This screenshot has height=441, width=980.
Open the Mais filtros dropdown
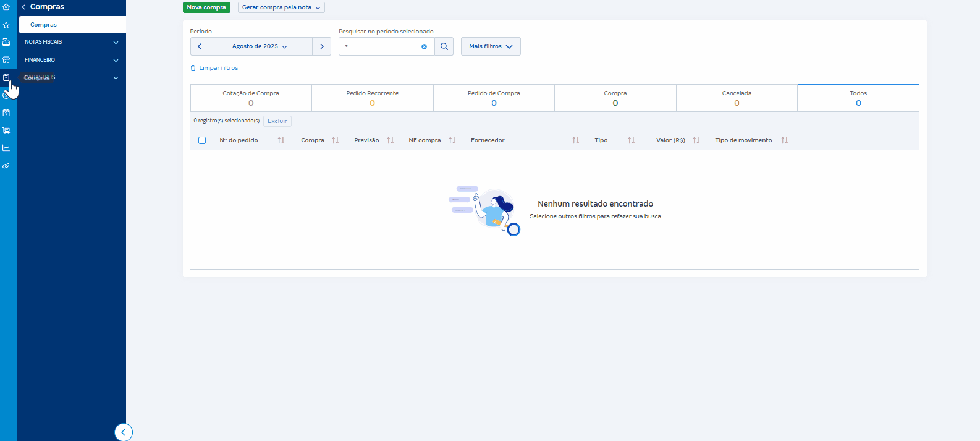click(491, 46)
